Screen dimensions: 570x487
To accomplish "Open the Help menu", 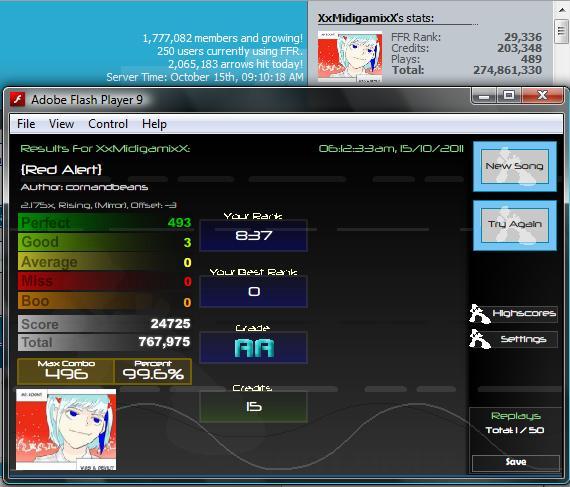I will click(x=154, y=124).
